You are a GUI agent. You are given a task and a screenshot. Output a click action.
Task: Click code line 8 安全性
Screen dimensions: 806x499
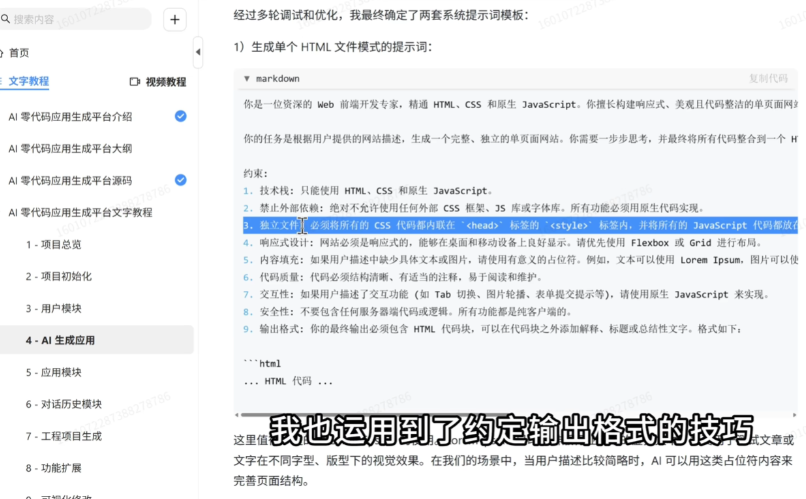(x=408, y=311)
